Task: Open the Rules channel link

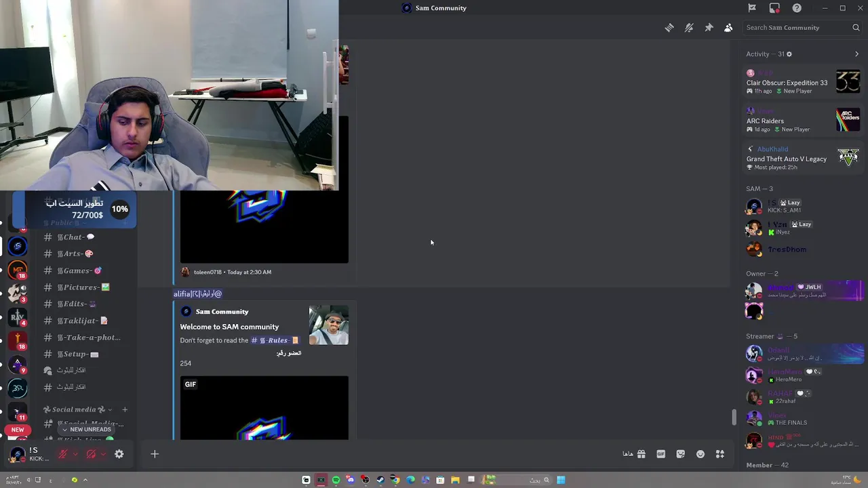Action: pos(275,340)
